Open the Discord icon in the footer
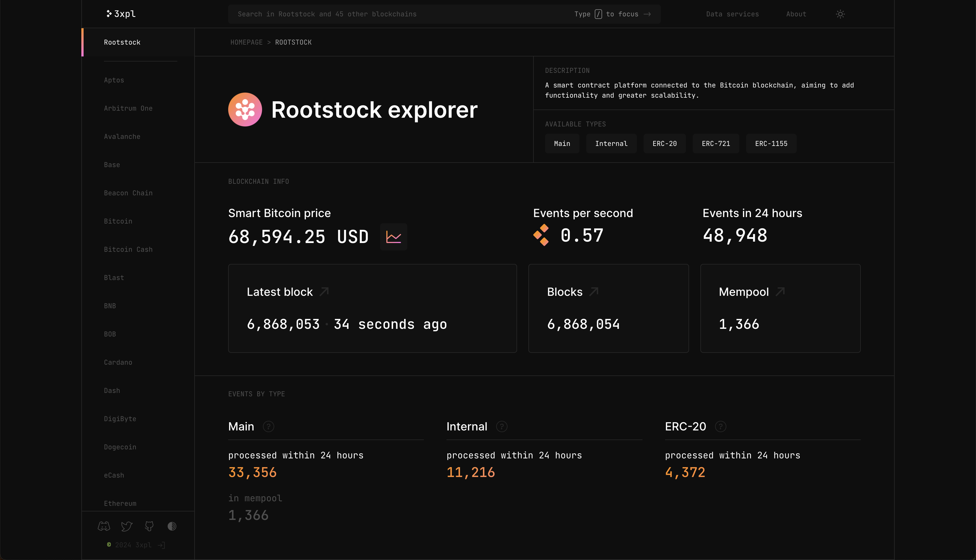This screenshot has height=560, width=976. click(x=103, y=526)
